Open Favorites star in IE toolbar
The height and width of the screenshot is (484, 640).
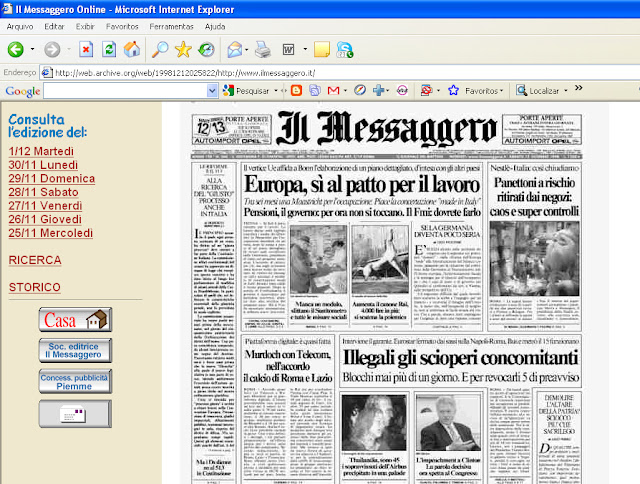183,49
